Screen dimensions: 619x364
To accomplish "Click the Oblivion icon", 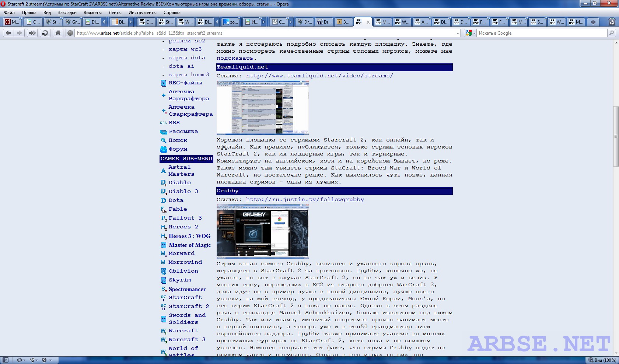I will pos(164,271).
